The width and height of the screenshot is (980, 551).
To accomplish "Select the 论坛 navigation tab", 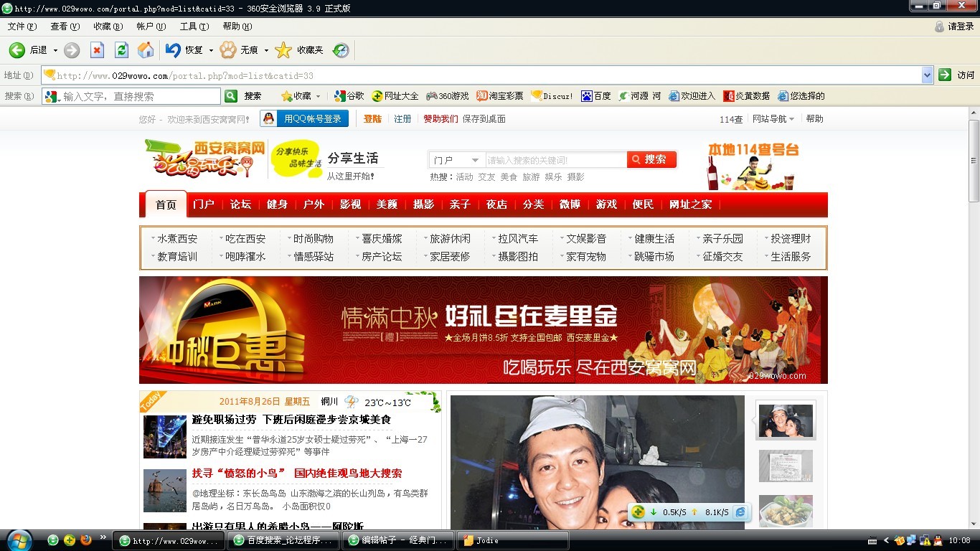I will point(240,204).
